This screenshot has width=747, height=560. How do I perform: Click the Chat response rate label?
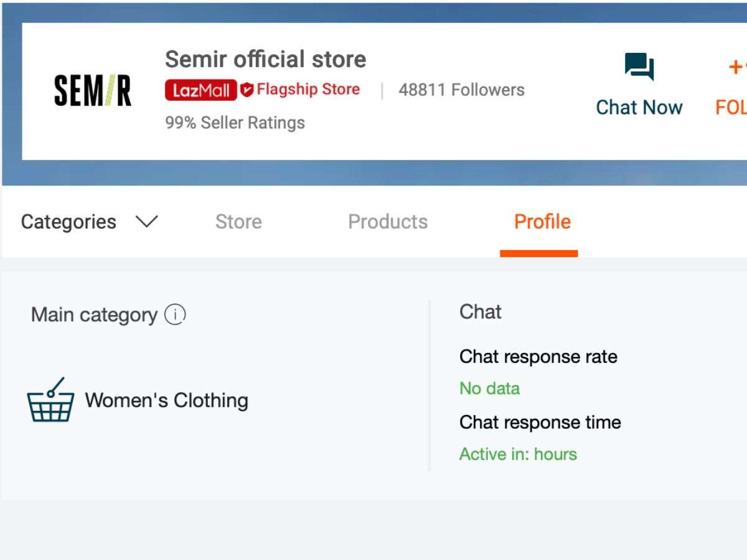tap(538, 357)
